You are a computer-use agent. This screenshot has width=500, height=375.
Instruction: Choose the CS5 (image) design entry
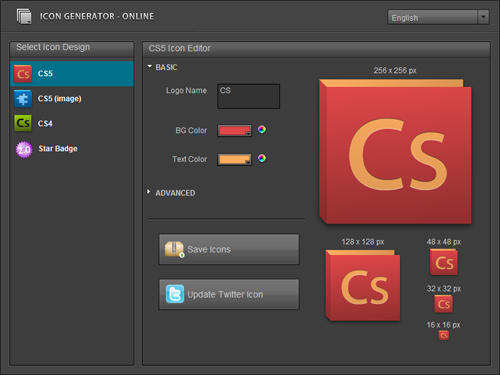tap(72, 99)
